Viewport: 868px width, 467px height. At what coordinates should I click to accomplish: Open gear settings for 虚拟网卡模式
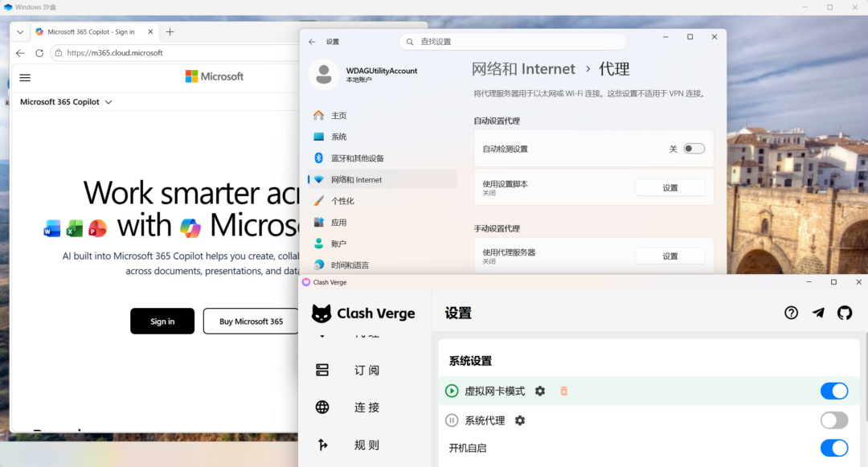pyautogui.click(x=540, y=391)
